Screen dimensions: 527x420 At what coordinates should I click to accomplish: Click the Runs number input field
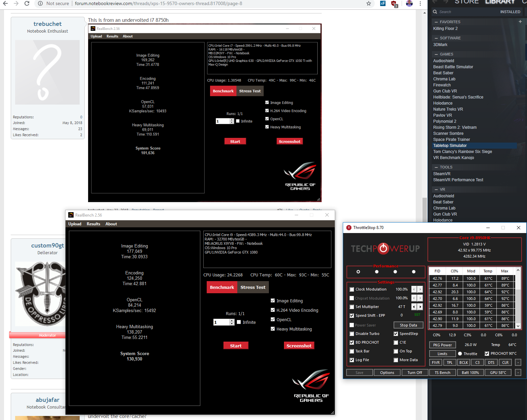(x=221, y=322)
